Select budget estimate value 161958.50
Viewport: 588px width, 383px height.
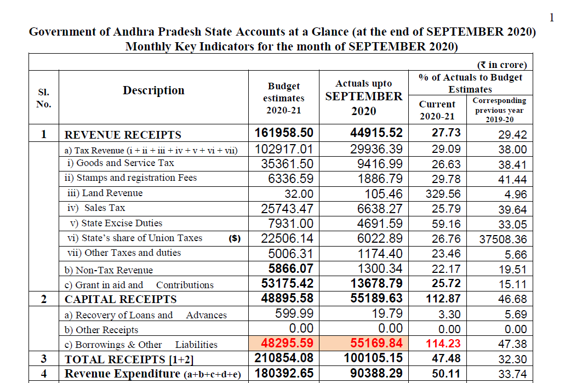[284, 133]
